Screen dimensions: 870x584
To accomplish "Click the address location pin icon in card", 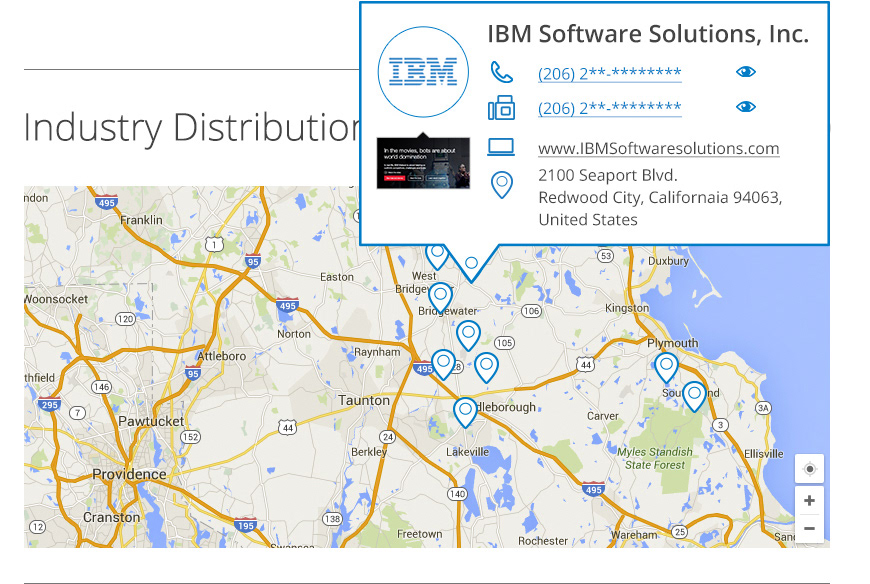I will click(x=501, y=185).
